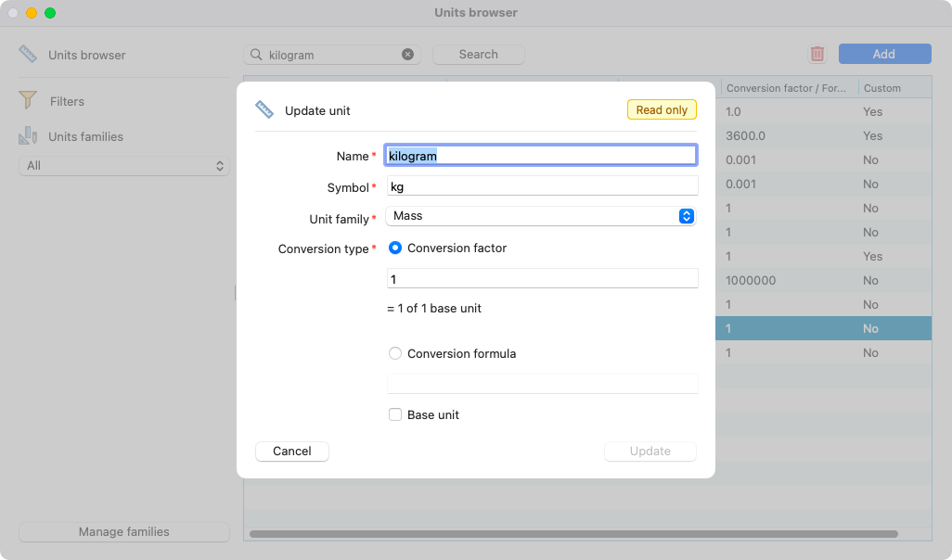Clear the kilogram search text

click(x=408, y=55)
